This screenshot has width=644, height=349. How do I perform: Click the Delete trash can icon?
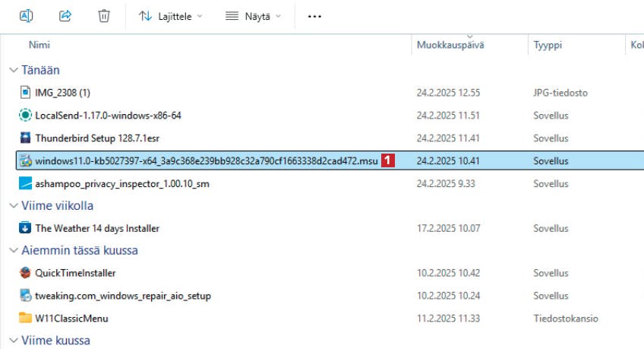point(103,16)
